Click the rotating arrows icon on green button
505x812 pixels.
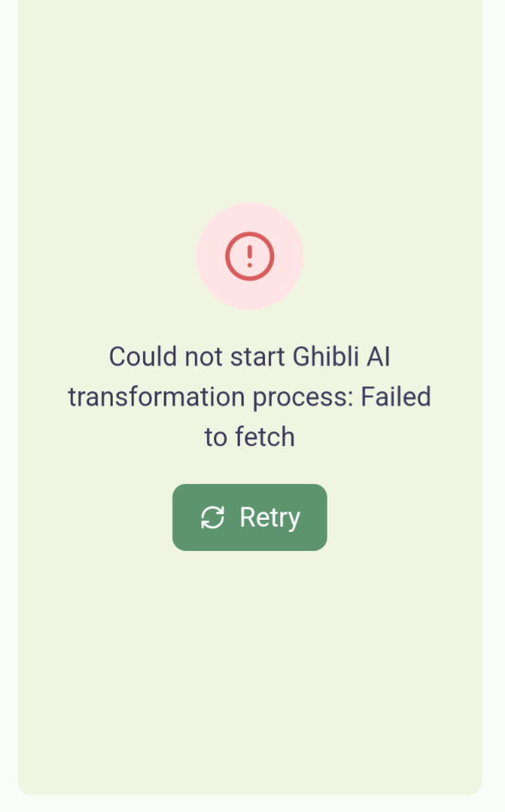tap(213, 517)
